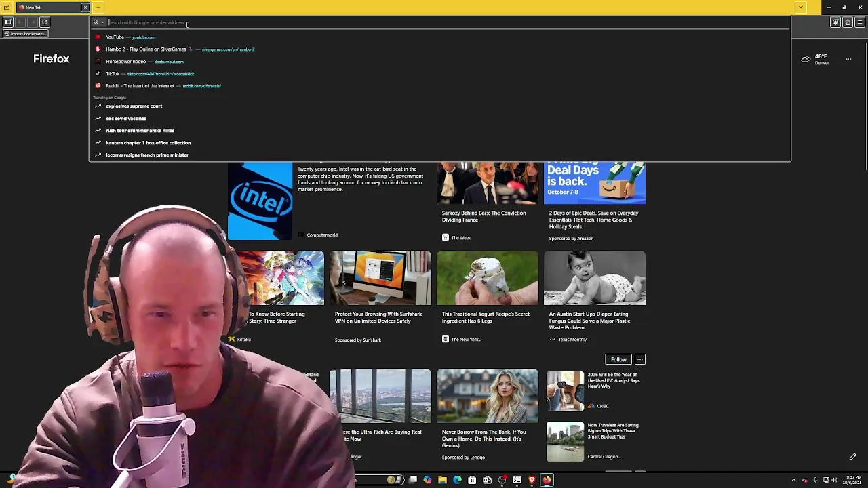Choose the YouTube suggestion
This screenshot has width=868, height=488.
click(x=439, y=37)
